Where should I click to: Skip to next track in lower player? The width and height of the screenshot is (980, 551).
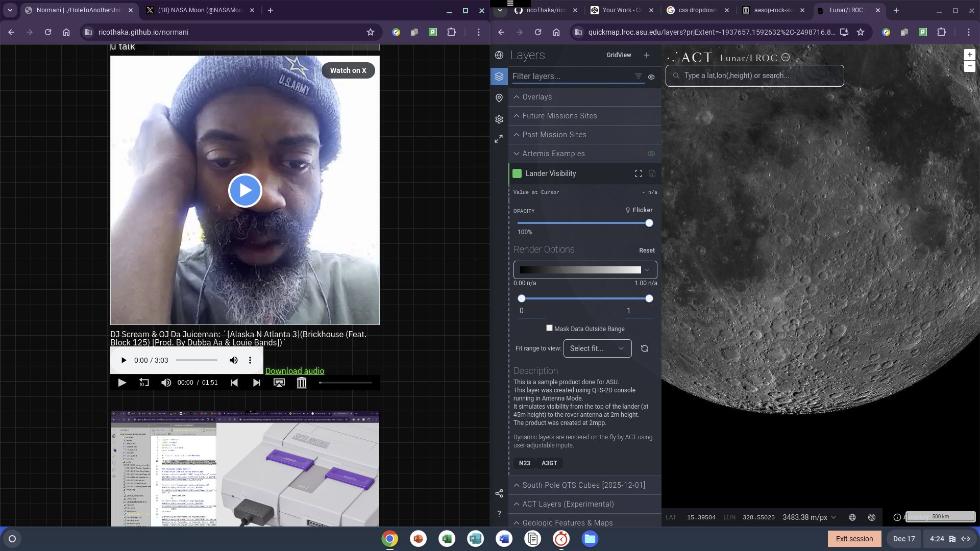[x=257, y=383]
